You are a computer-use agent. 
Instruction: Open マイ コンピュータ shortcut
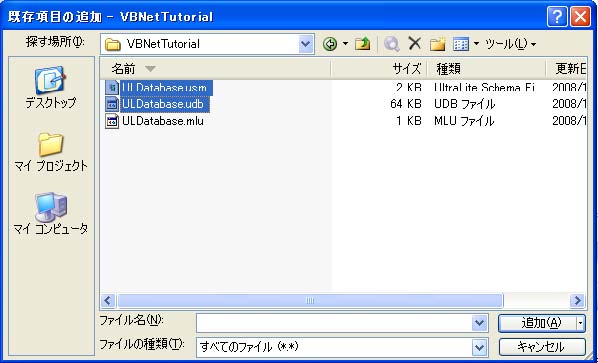point(51,214)
